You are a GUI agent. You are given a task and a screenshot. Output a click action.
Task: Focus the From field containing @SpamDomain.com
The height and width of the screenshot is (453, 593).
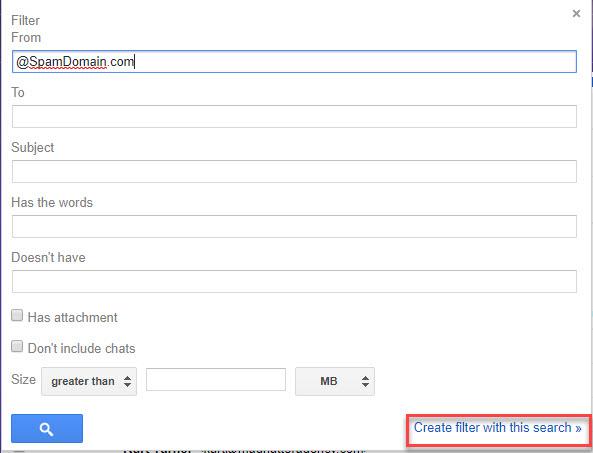tap(294, 62)
